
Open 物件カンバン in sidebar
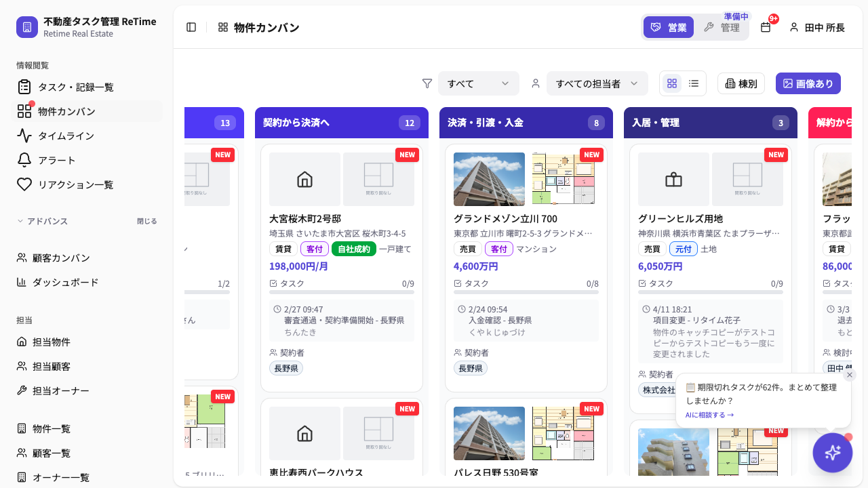click(x=87, y=111)
